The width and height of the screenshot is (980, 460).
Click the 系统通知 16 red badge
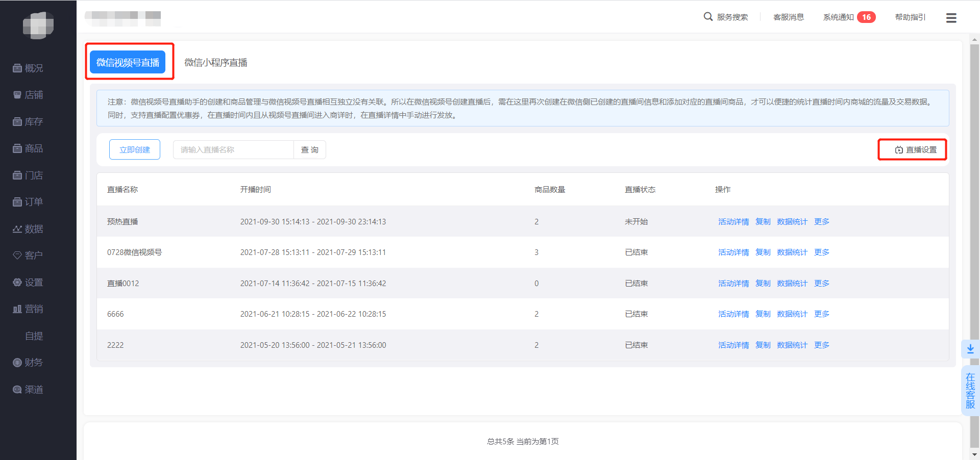pyautogui.click(x=867, y=17)
